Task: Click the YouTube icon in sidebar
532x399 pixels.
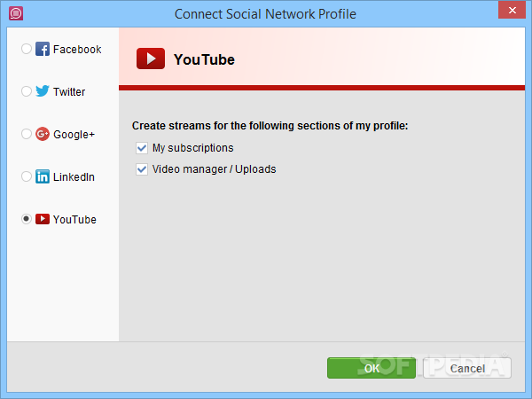Action: coord(43,219)
